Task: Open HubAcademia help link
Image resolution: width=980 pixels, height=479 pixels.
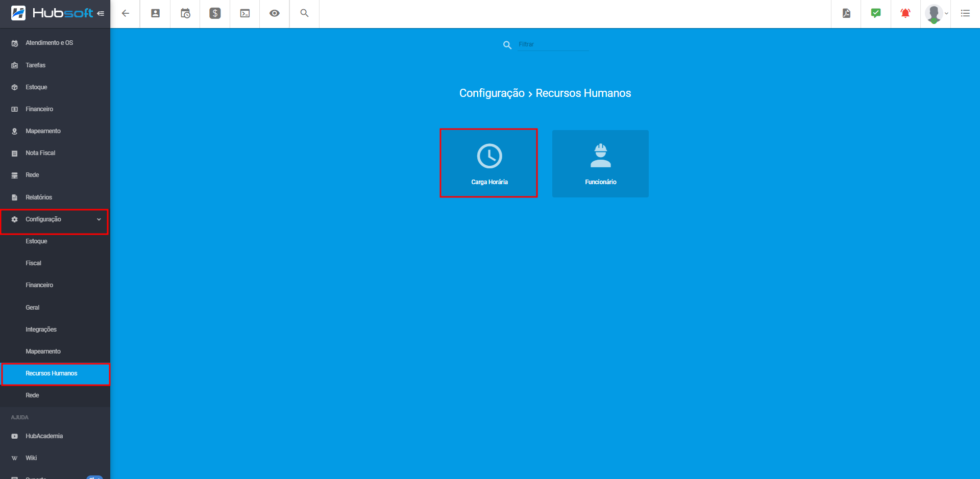Action: (x=55, y=436)
